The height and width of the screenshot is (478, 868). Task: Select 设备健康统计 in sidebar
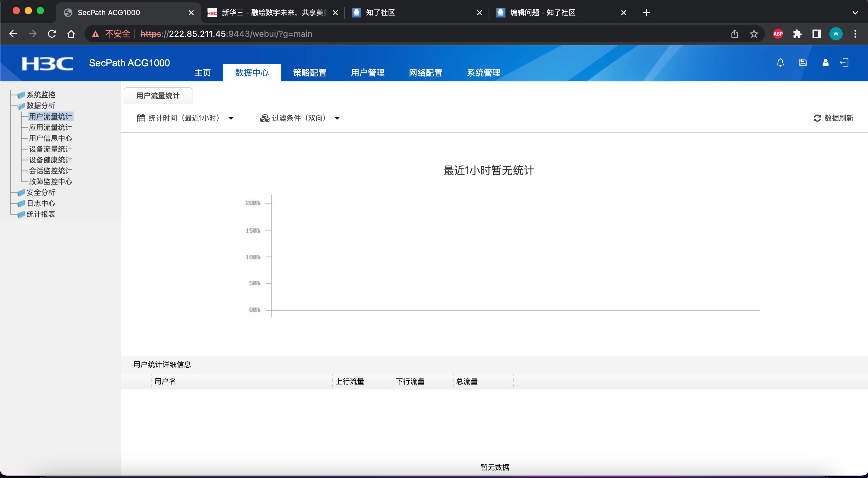[x=50, y=160]
